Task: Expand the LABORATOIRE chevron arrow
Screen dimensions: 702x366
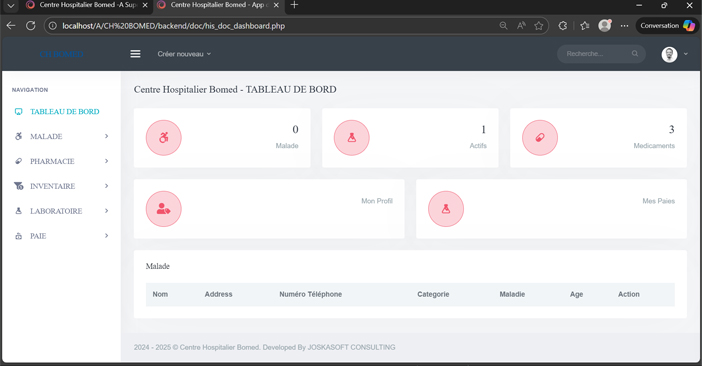Action: coord(107,211)
